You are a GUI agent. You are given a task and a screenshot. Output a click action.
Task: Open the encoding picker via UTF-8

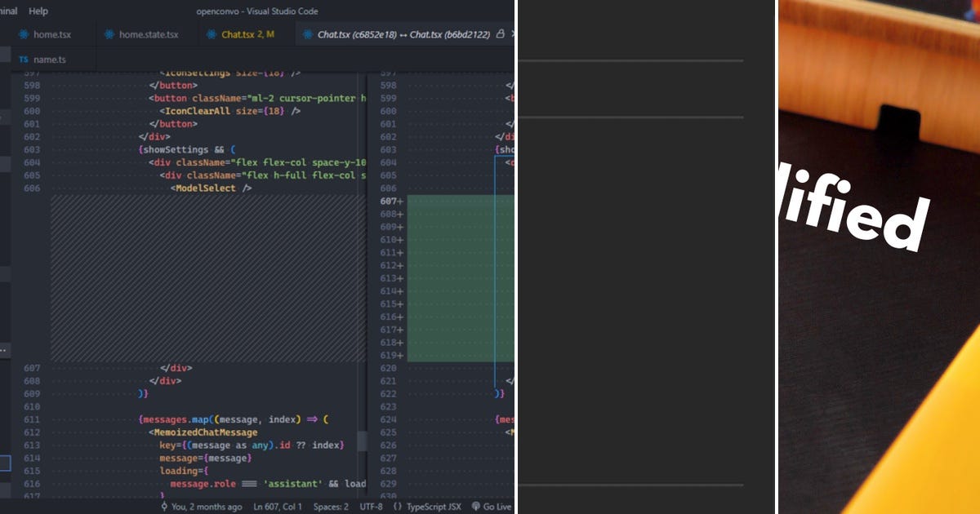point(368,507)
